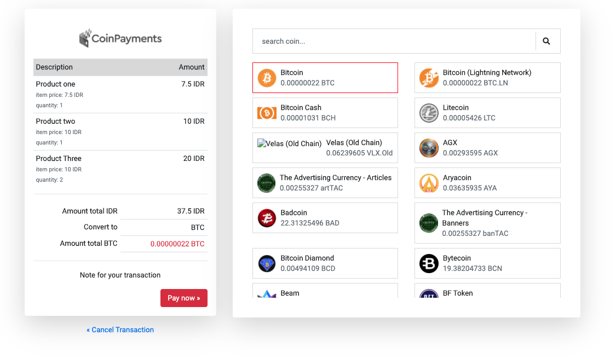The height and width of the screenshot is (364, 616).
Task: Click the orange Bitcoin logo icon
Action: click(267, 78)
